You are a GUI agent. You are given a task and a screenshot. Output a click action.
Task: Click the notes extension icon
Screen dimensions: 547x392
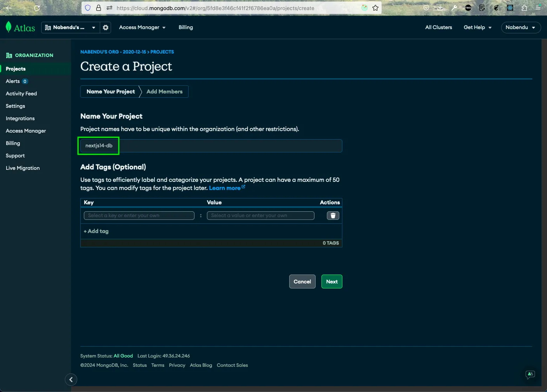point(482,8)
